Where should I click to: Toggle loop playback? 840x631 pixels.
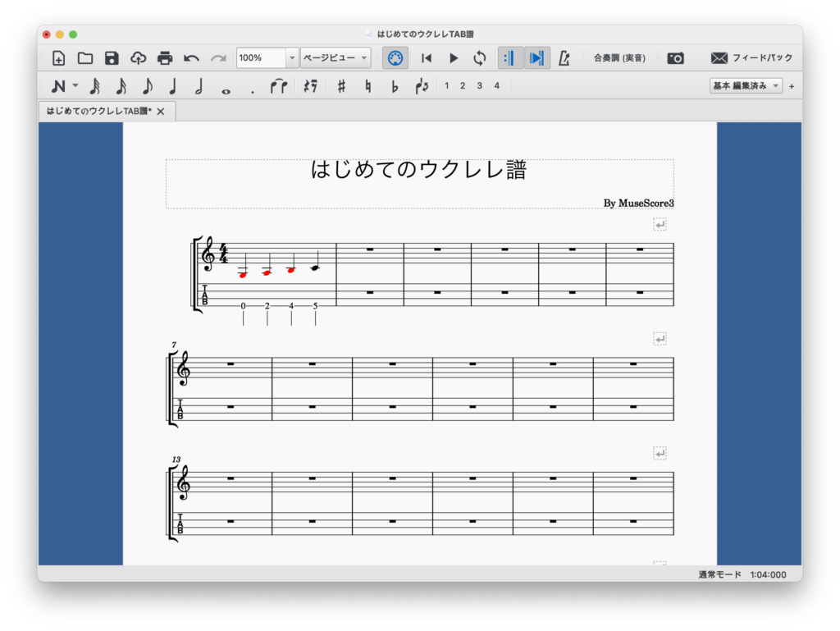(x=480, y=58)
